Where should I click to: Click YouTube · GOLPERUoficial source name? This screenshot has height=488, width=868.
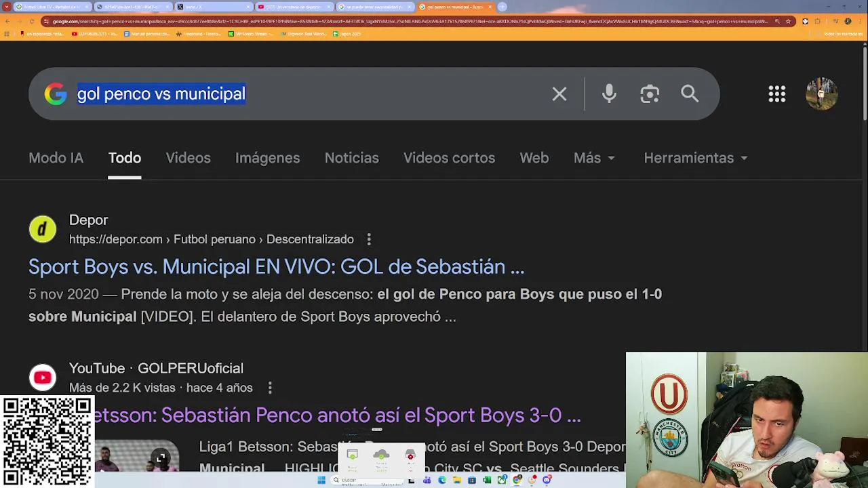tap(156, 368)
